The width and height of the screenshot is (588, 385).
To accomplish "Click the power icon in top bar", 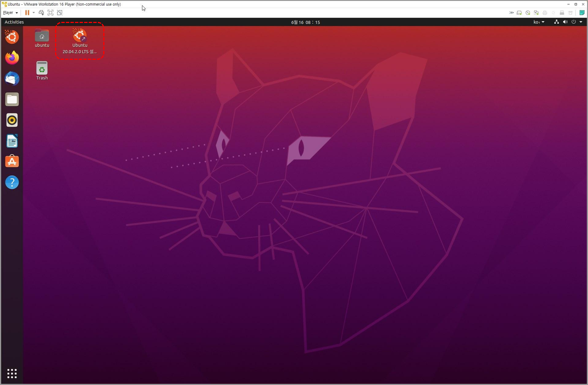I will pos(573,22).
